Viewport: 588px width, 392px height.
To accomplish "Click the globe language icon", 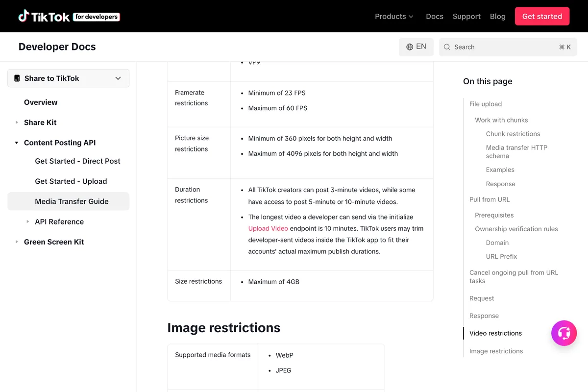I will tap(410, 47).
